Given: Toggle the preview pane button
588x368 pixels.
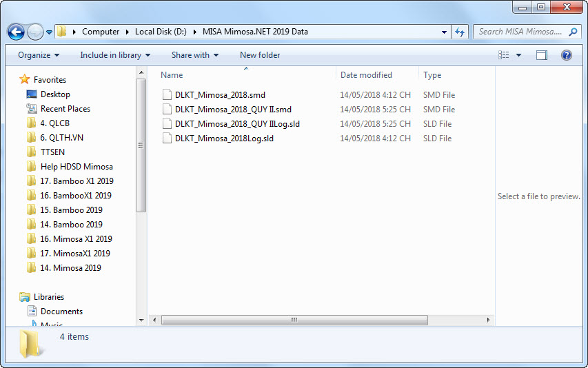Looking at the screenshot, I should [542, 55].
